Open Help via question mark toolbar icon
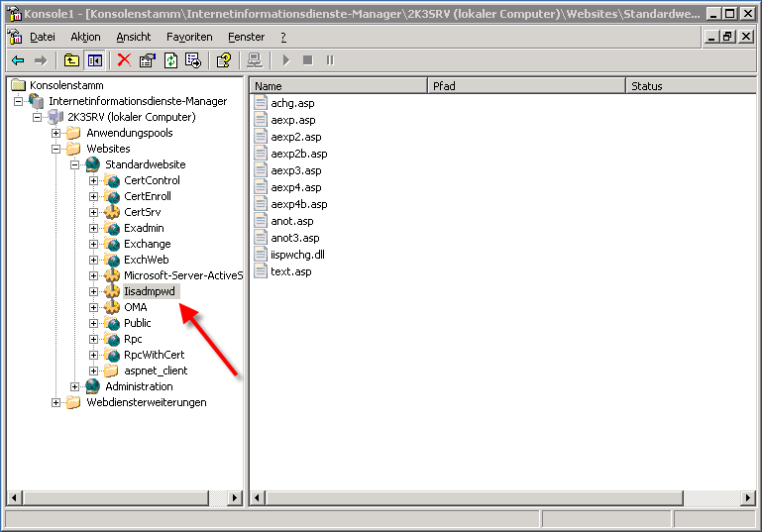This screenshot has height=532, width=762. coord(224,60)
